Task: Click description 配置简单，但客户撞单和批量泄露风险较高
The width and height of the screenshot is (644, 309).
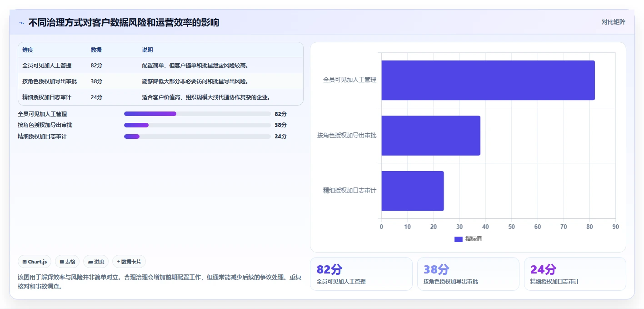Action: tap(196, 66)
